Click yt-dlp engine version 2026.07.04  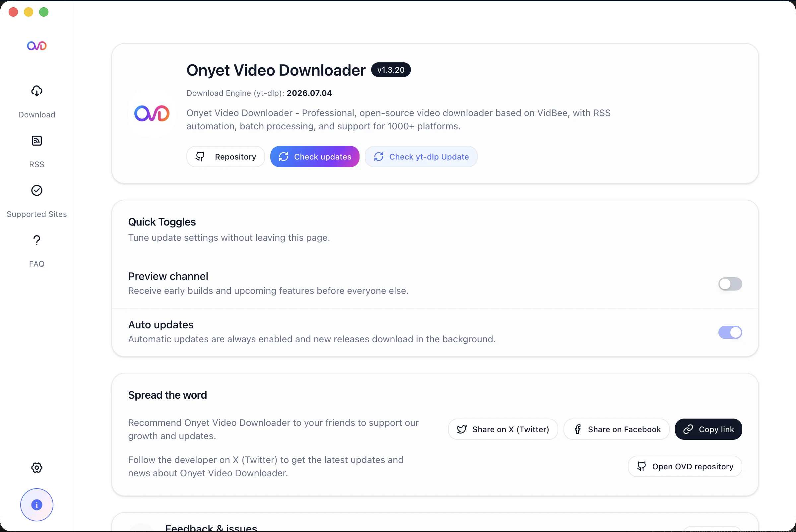pyautogui.click(x=309, y=93)
